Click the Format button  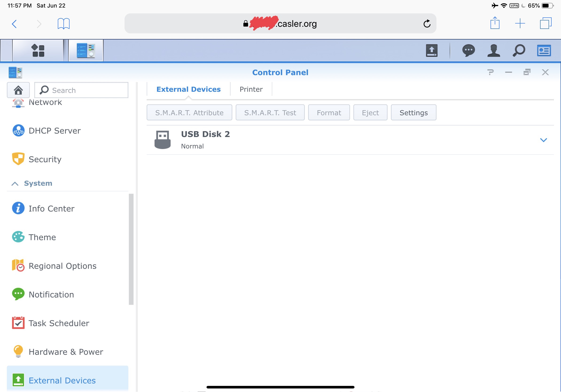click(329, 112)
